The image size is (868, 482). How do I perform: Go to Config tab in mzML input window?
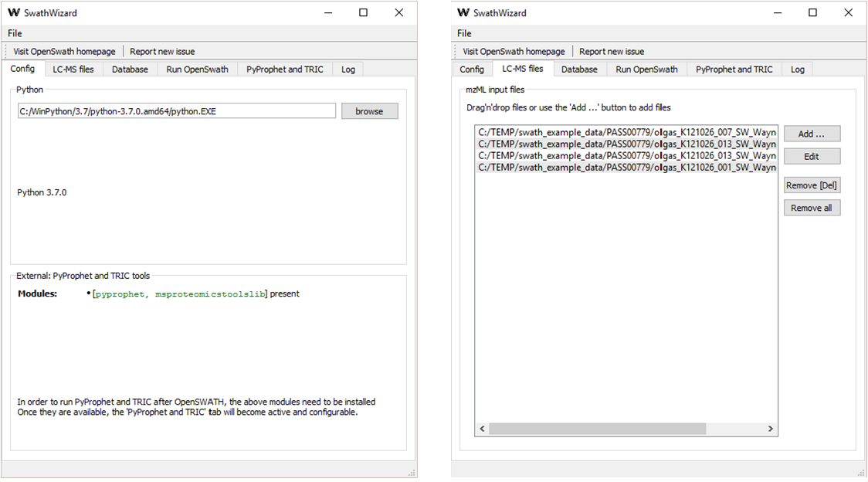472,70
